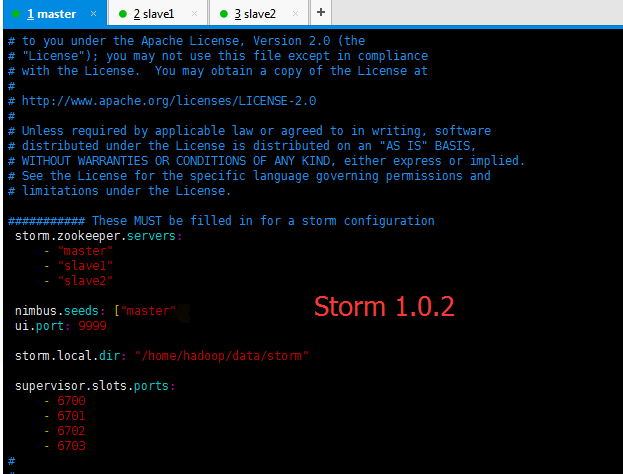The height and width of the screenshot is (474, 623).
Task: Click the "See the License for the specific" line
Action: tap(250, 176)
